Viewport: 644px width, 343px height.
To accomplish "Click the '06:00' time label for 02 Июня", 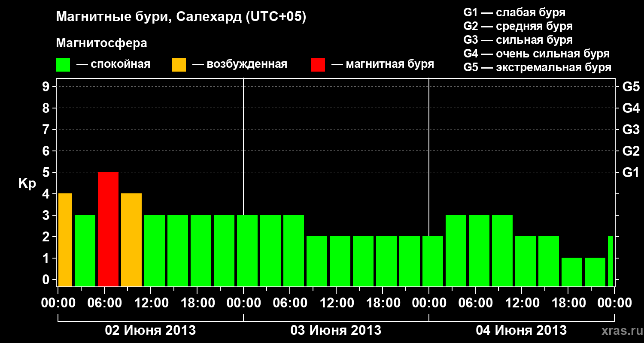I will coord(104,303).
